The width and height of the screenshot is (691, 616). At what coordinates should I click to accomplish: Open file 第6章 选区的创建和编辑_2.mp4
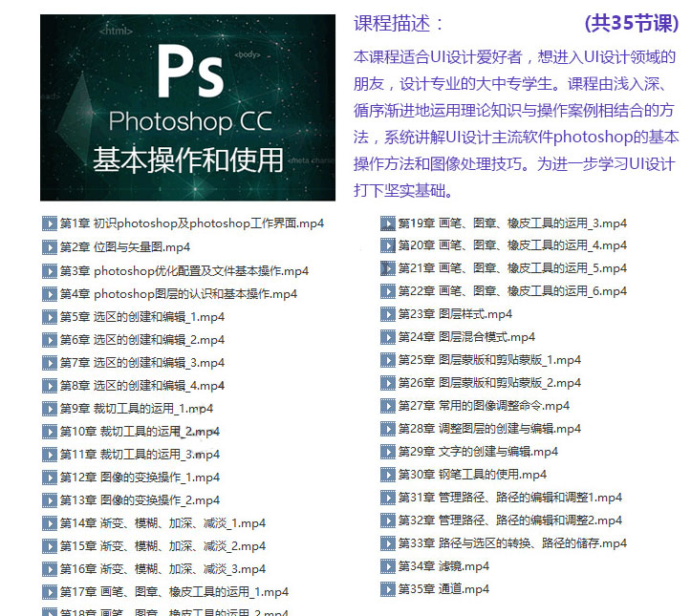tap(142, 340)
